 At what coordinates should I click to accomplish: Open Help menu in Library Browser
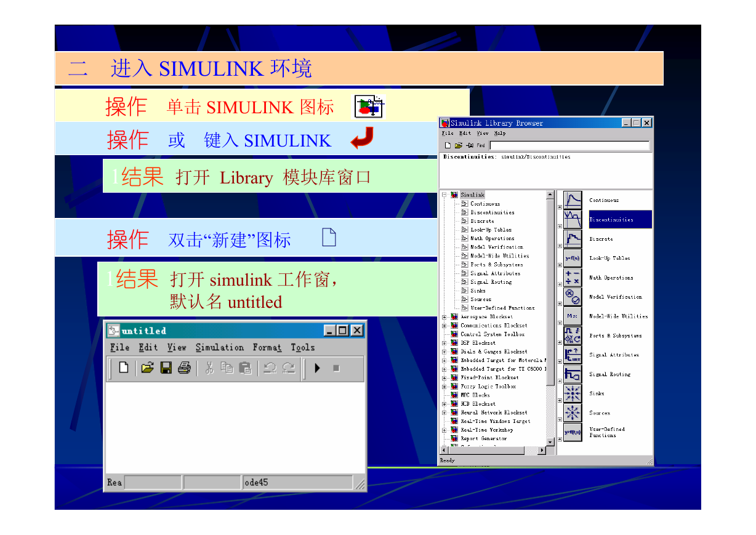pos(500,133)
